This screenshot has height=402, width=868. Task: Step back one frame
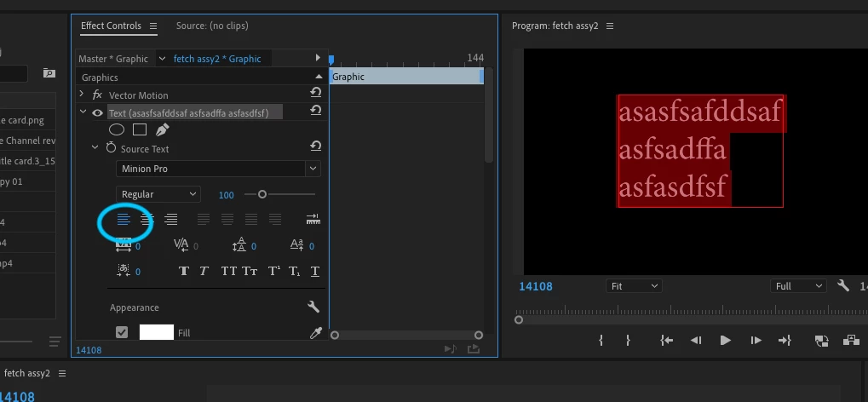tap(697, 341)
